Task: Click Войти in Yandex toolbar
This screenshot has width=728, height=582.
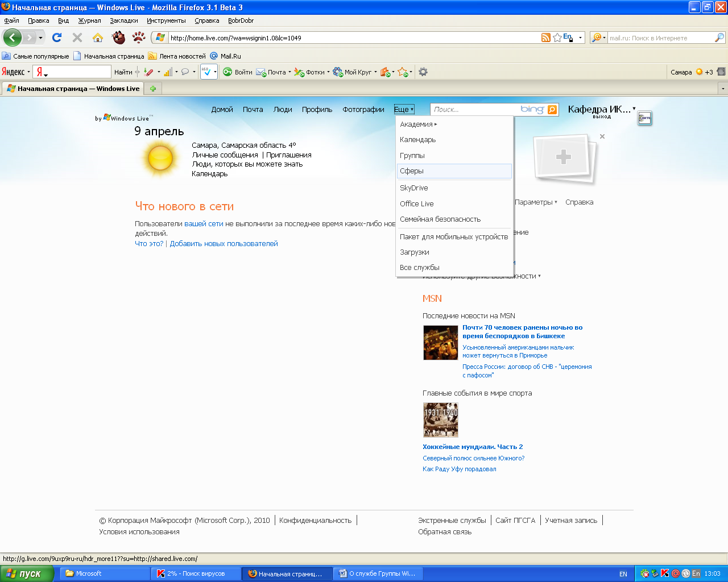Action: 238,72
